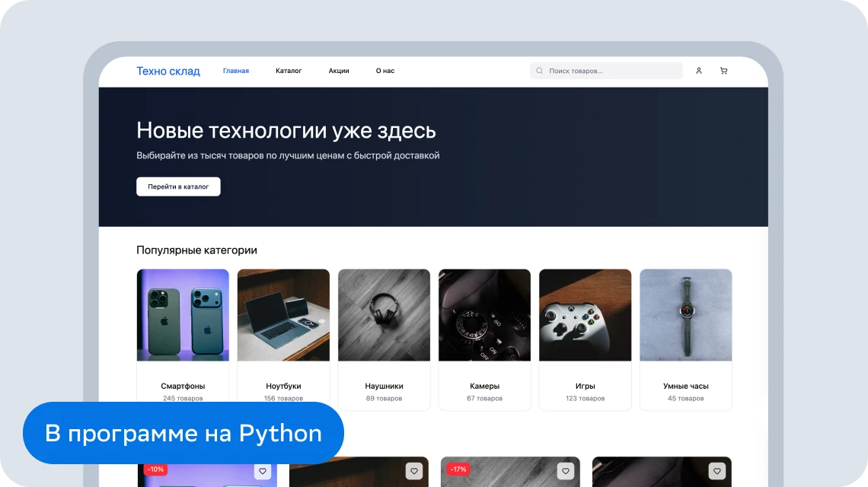Screen dimensions: 868x487
Task: Open the Камеры category photo
Action: pyautogui.click(x=484, y=315)
